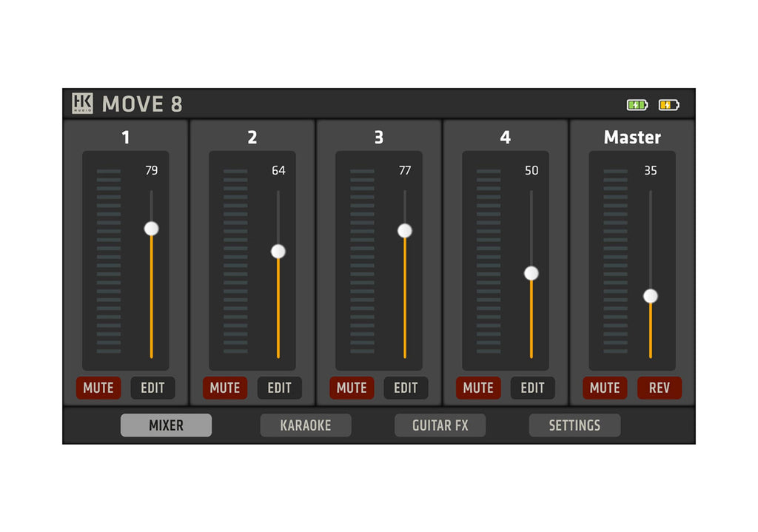Image resolution: width=758 pixels, height=532 pixels.
Task: Toggle mute on channel 3
Action: [x=352, y=388]
